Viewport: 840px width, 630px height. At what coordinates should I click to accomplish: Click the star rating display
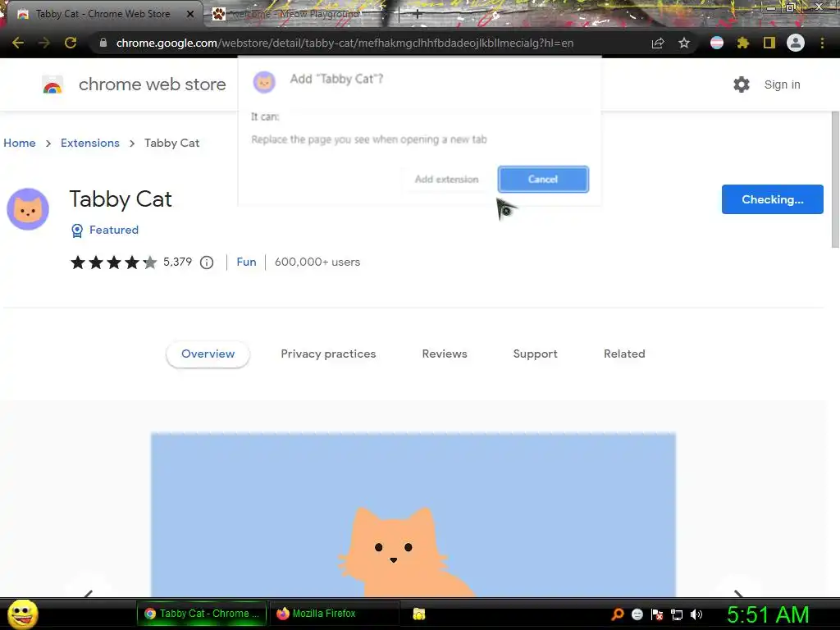tap(114, 262)
